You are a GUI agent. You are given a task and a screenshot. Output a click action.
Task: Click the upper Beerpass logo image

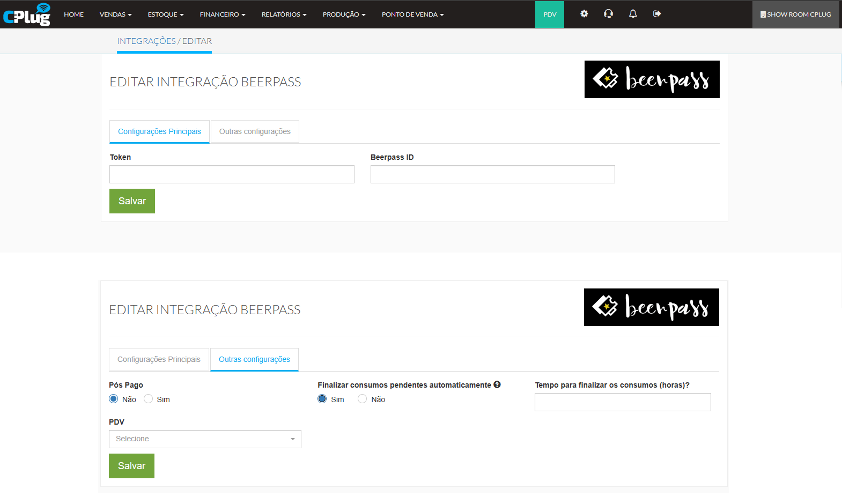tap(652, 79)
